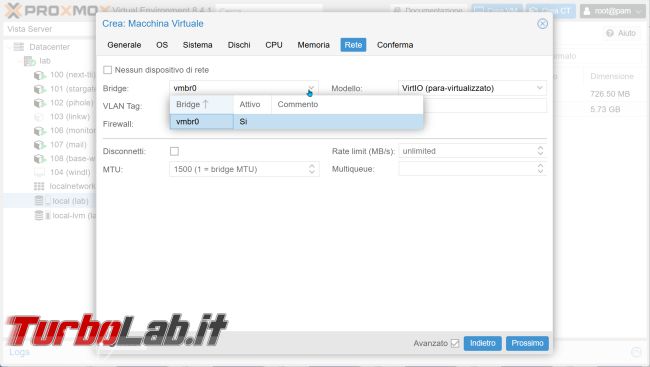Viewport: 650px width, 367px height.
Task: Click the Prossimo button
Action: [x=527, y=343]
